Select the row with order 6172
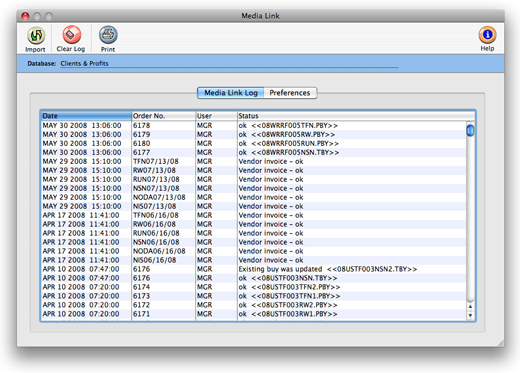The width and height of the screenshot is (520, 373). click(253, 305)
